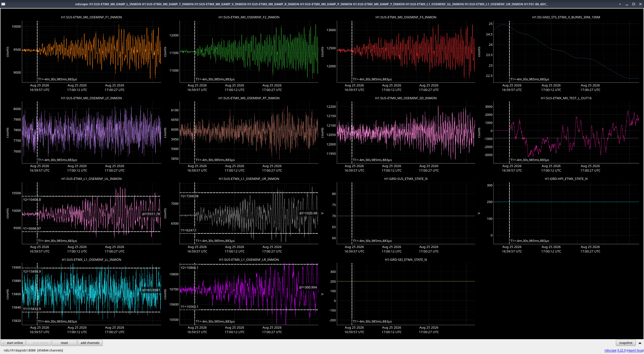Pick the H1:SUS-ETMX_L1_OSEMINF_UR_INMON title
The height and width of the screenshot is (354, 644).
(249, 179)
